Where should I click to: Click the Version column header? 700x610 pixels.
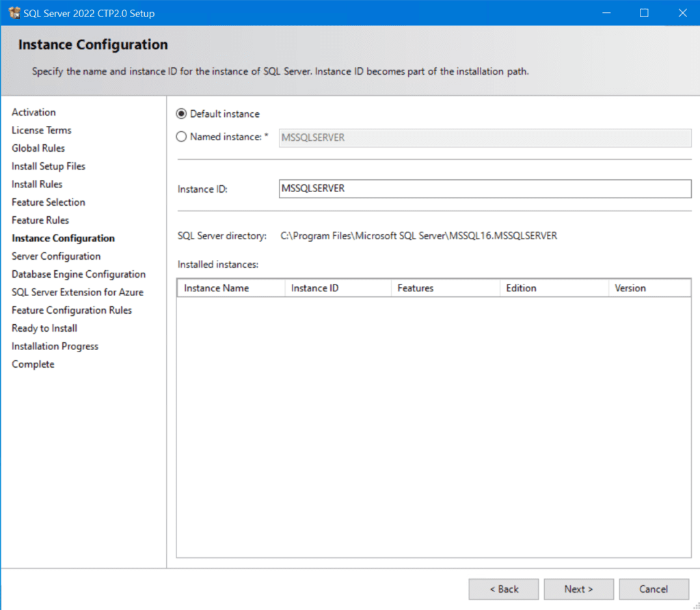(x=649, y=288)
